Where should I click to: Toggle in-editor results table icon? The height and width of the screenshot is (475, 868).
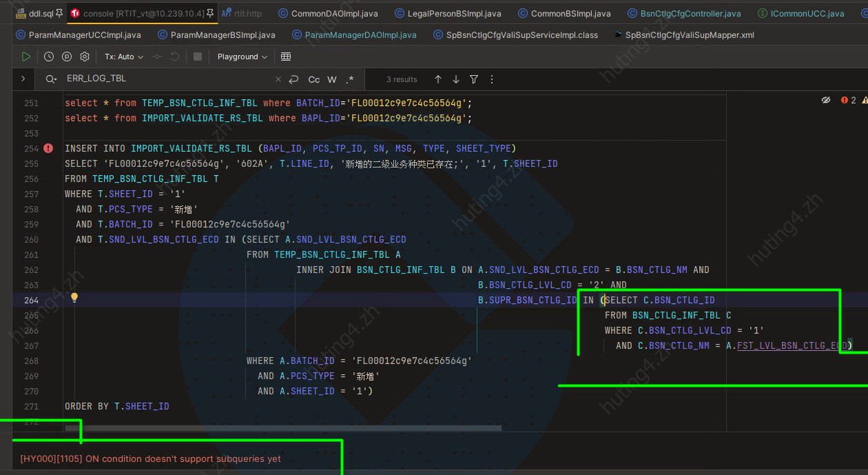(x=286, y=57)
